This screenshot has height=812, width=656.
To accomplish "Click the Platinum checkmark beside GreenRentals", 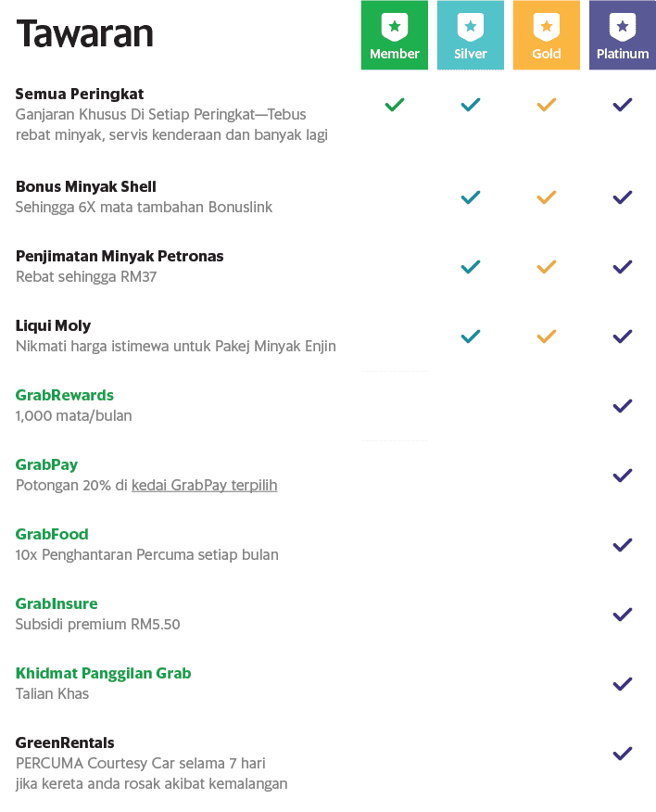I will point(623,754).
